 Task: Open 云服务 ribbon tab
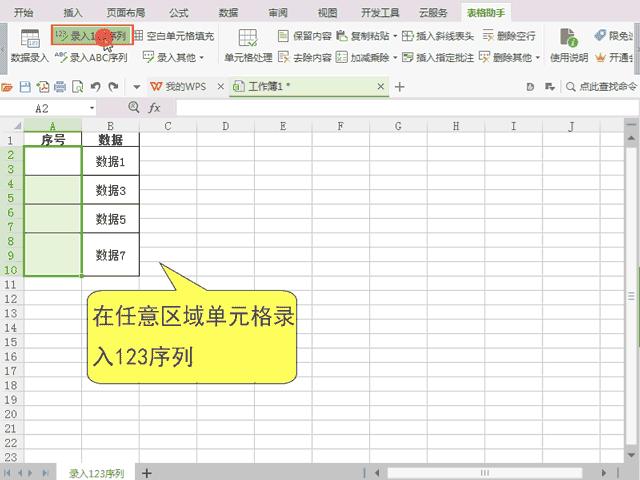(x=433, y=13)
